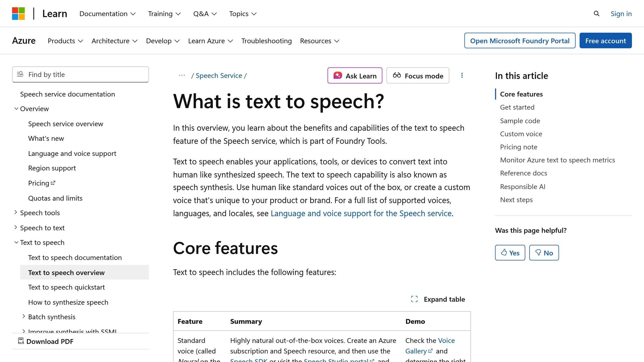644x362 pixels.
Task: Open the more actions kebab menu
Action: 462,75
